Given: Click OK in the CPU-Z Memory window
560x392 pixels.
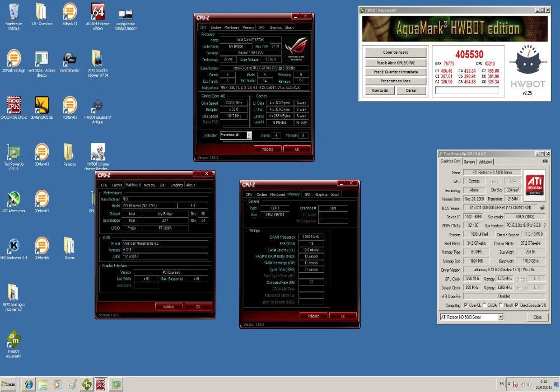Looking at the screenshot, I should tap(343, 316).
